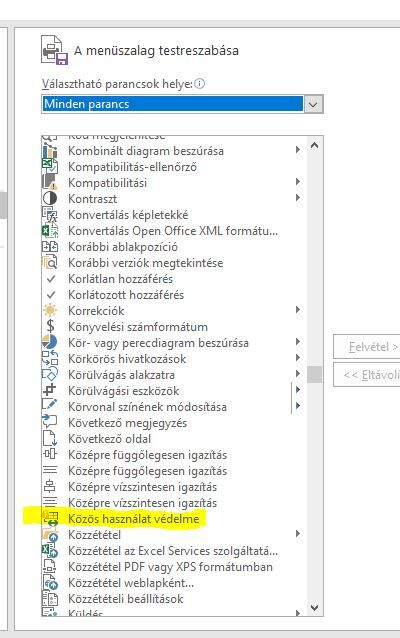
Task: Click the Konvertálás képletekké icon
Action: [50, 215]
